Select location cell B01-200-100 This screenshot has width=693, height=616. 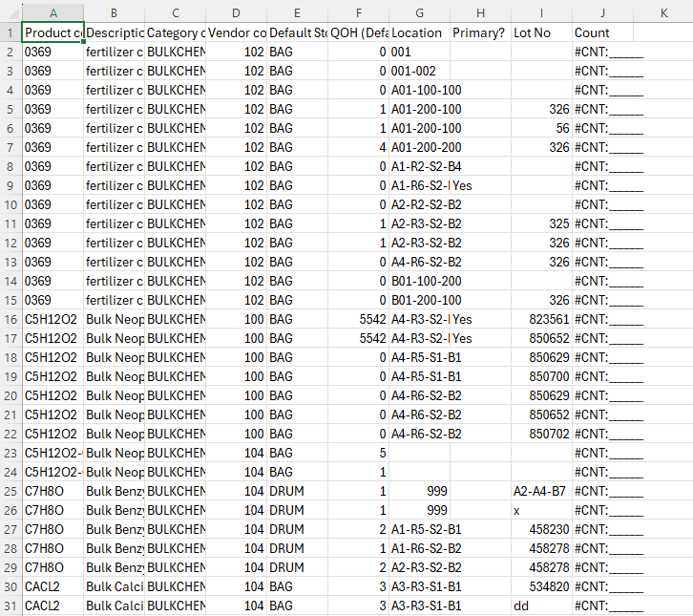pyautogui.click(x=419, y=300)
